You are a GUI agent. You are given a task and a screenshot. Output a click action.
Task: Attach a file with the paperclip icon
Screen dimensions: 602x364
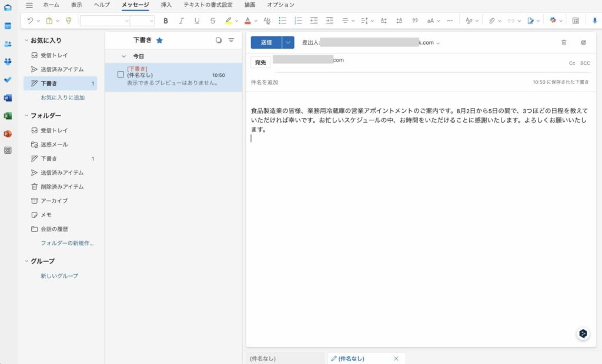492,21
